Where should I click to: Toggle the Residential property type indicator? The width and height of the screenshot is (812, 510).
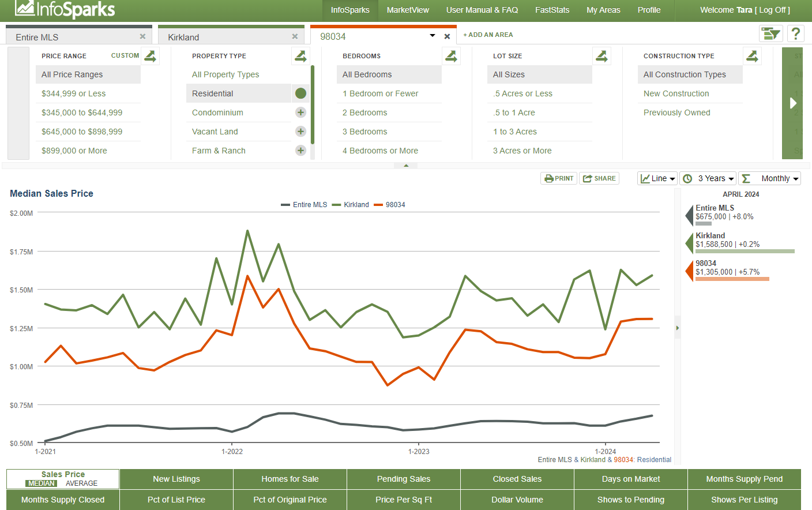coord(300,93)
